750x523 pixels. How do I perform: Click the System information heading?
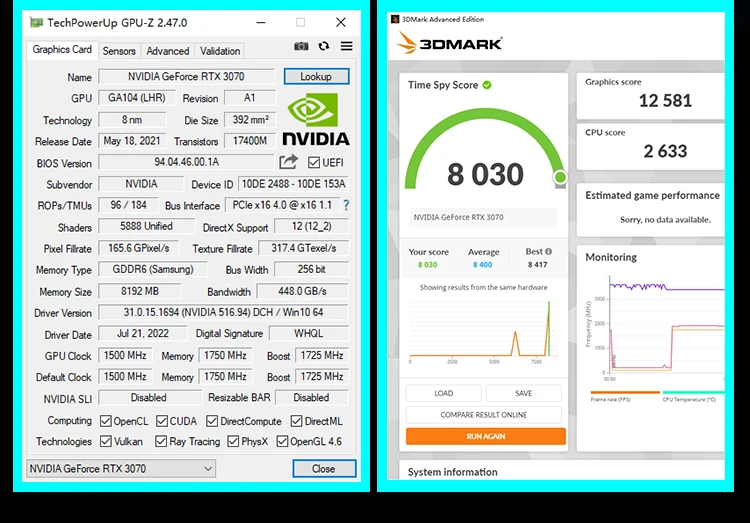pos(452,472)
